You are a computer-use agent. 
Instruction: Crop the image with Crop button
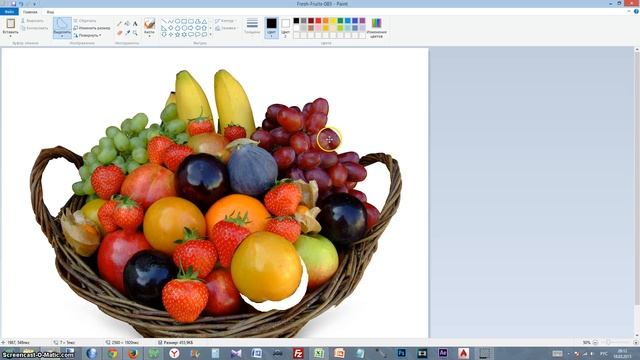click(x=85, y=21)
